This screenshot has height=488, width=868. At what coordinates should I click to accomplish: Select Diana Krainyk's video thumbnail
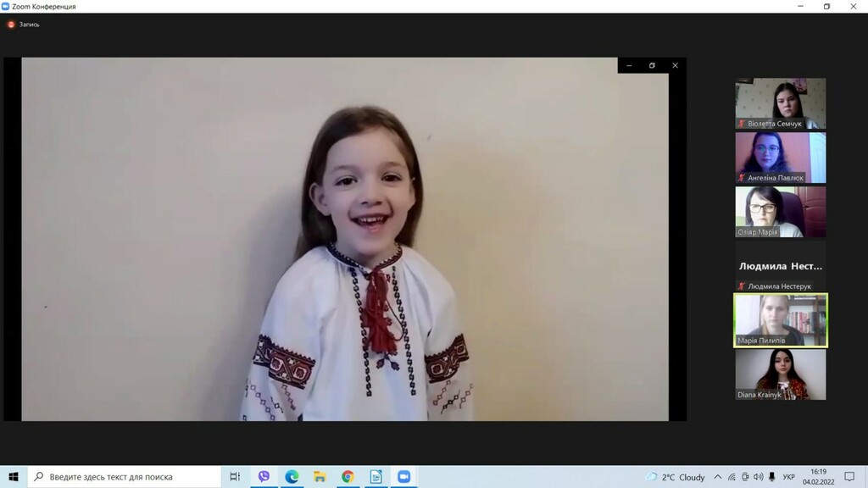click(780, 374)
